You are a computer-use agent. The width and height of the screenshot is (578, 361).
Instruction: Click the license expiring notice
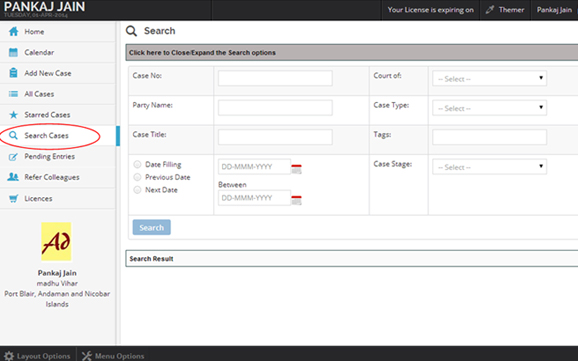[x=430, y=10]
